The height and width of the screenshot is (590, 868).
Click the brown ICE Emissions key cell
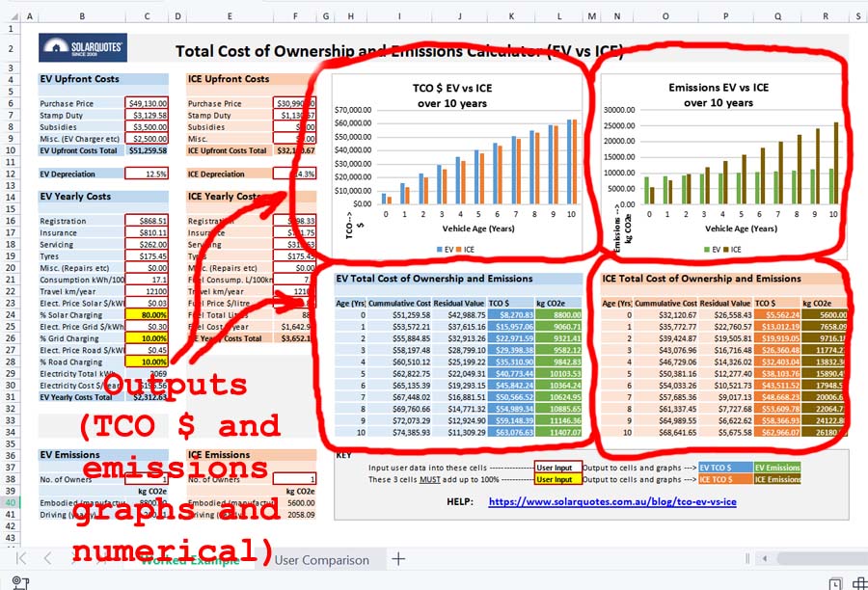click(777, 479)
